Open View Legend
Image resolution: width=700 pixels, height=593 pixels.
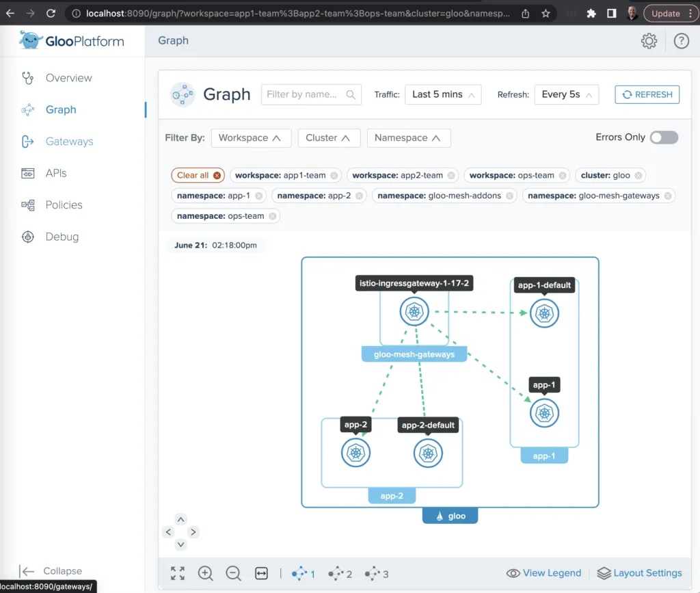[x=543, y=573]
